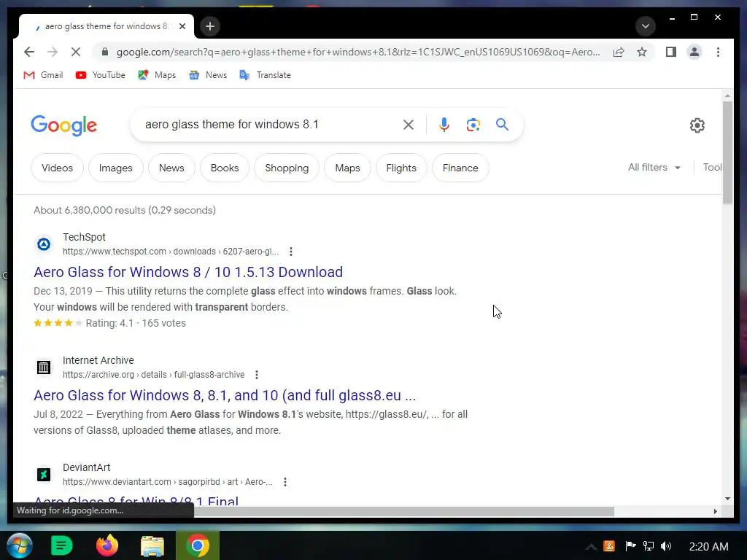Open the tab search dropdown arrow
The height and width of the screenshot is (560, 747).
tap(646, 26)
